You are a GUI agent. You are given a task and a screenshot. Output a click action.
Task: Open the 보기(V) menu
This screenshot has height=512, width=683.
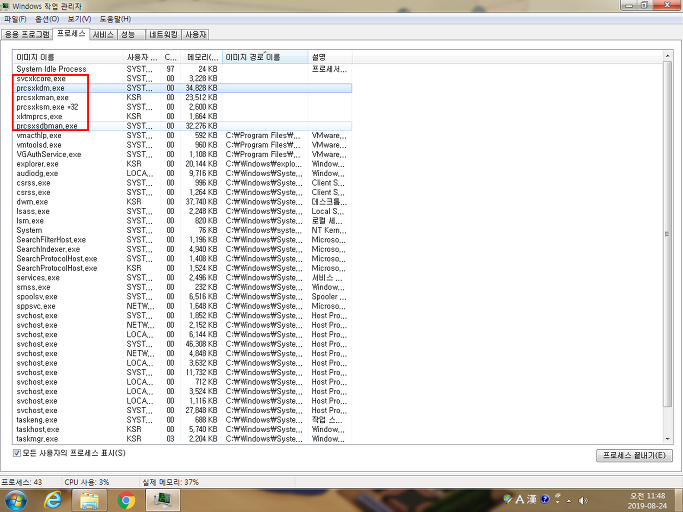click(79, 19)
